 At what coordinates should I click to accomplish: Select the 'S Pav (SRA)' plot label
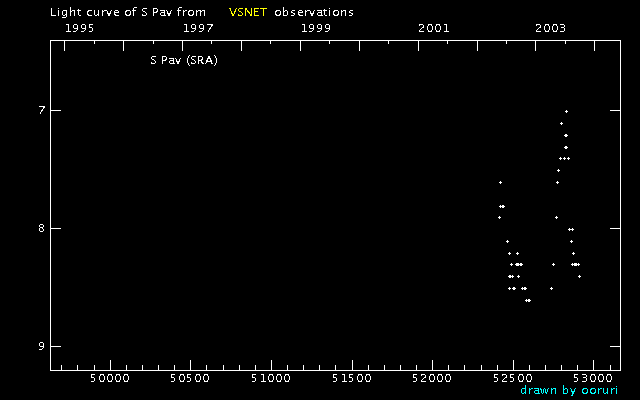click(184, 60)
